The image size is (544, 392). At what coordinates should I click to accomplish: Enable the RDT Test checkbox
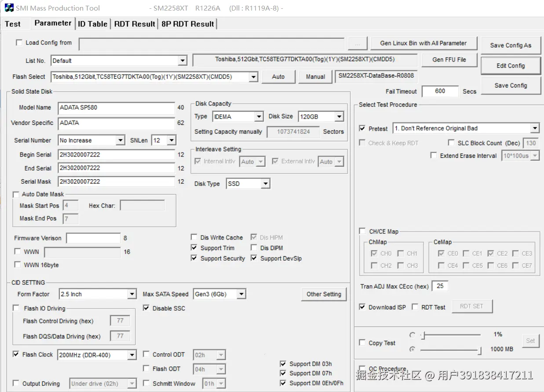click(415, 307)
